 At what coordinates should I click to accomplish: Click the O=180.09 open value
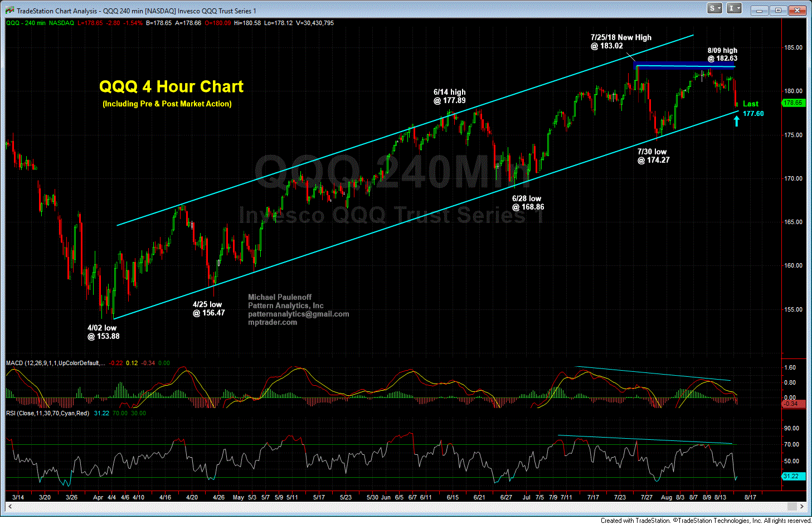[x=218, y=23]
